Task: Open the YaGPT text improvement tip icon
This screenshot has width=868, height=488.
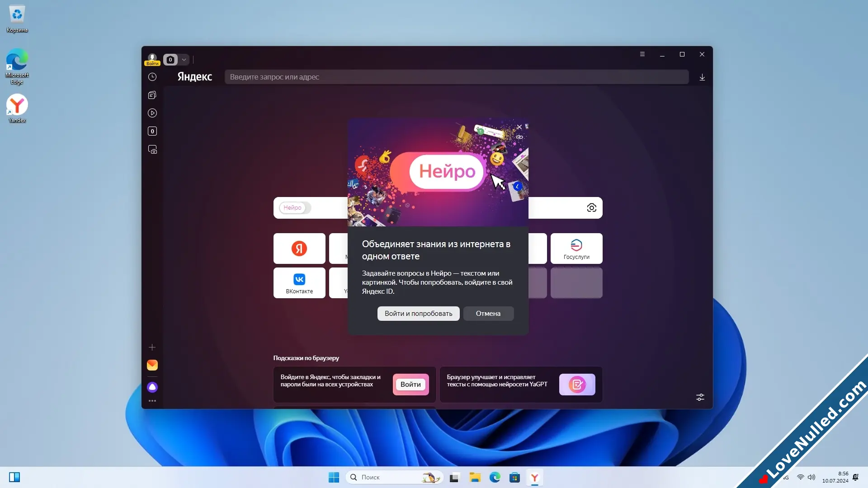Action: pyautogui.click(x=577, y=385)
